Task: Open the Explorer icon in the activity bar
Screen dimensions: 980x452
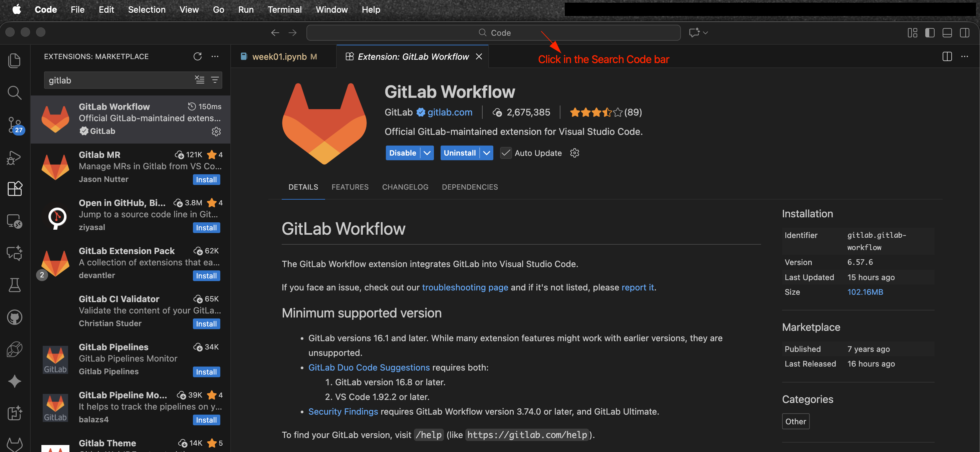Action: [x=14, y=60]
